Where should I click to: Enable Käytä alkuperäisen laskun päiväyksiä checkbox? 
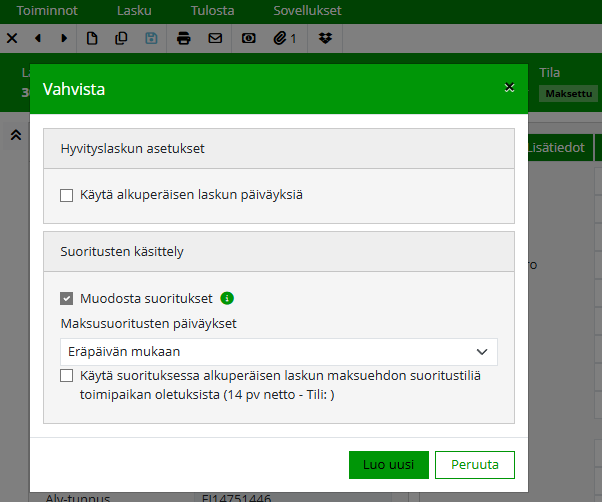coord(67,195)
